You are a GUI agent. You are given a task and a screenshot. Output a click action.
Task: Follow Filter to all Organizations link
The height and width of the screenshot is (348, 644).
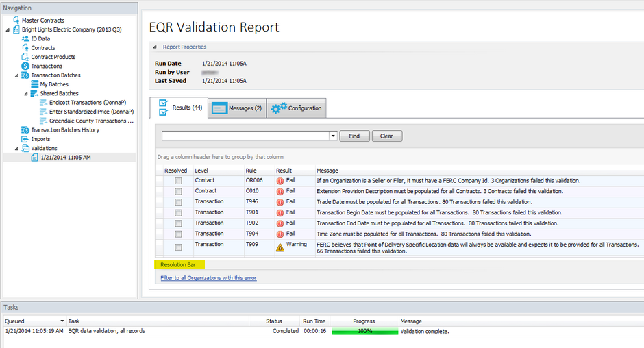point(208,278)
